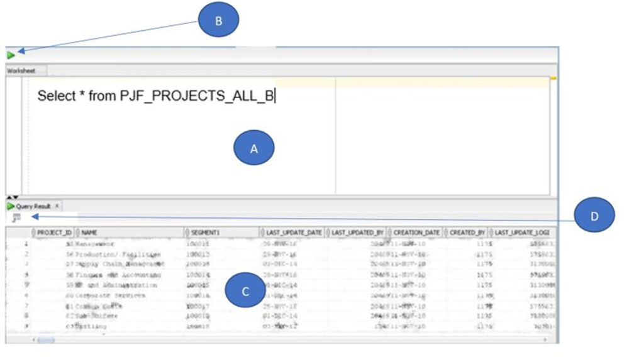Click the green Run Statement play icon
The width and height of the screenshot is (644, 362).
pyautogui.click(x=11, y=55)
